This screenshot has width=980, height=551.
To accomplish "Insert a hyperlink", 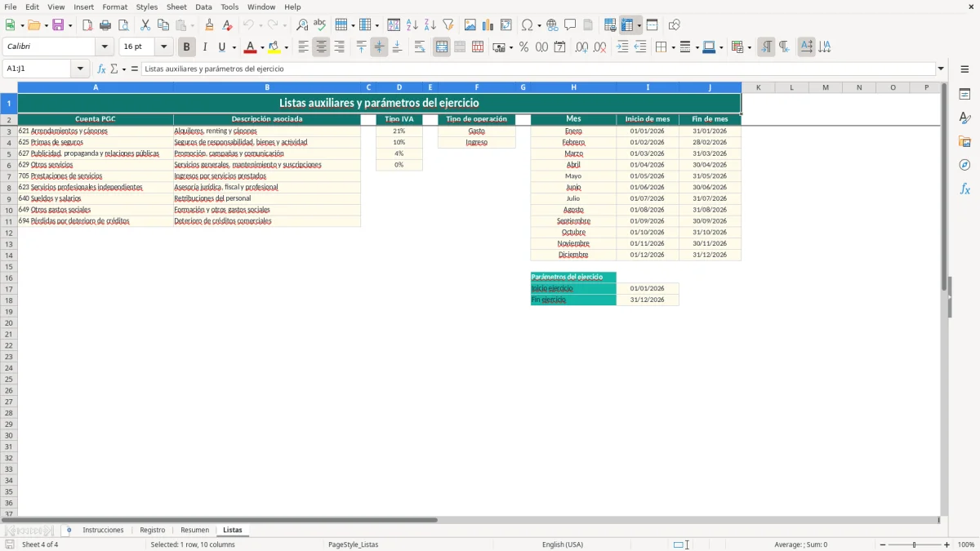I will (552, 25).
